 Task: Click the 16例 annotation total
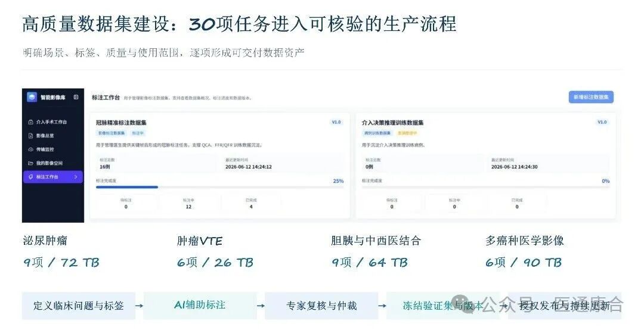(x=105, y=167)
